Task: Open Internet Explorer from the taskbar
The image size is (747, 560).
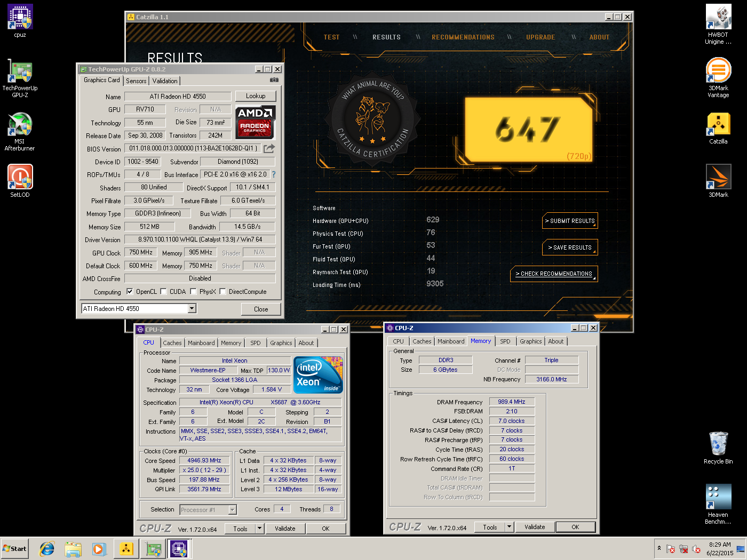Action: [47, 548]
